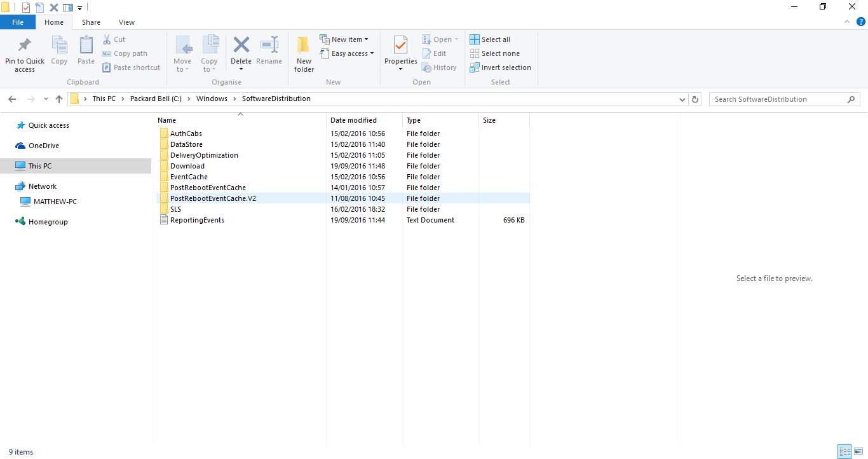This screenshot has height=459, width=868.
Task: Switch to thumbnail view in the status bar
Action: point(859,451)
